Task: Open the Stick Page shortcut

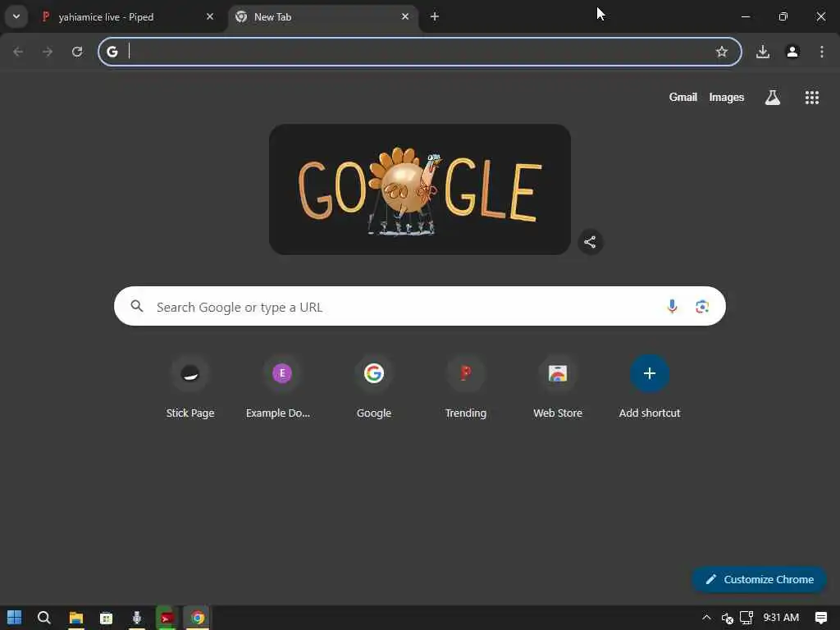Action: [x=190, y=387]
